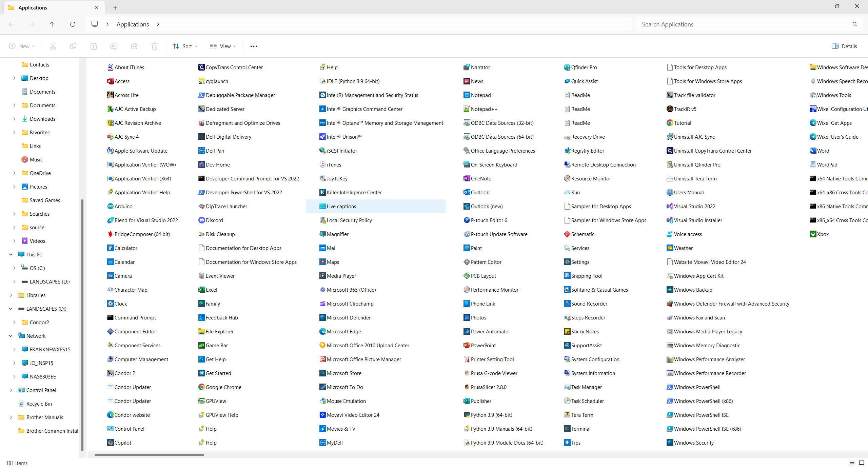Open Task Manager icon

[567, 387]
